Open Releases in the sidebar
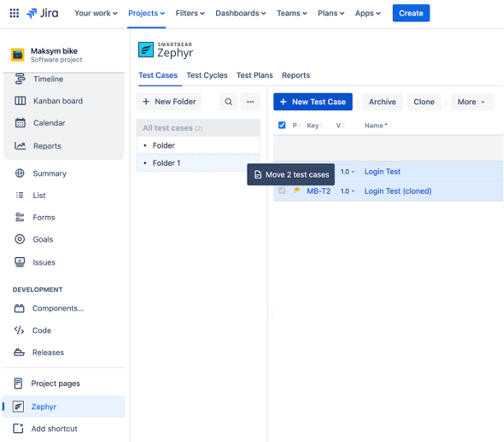 (x=48, y=352)
